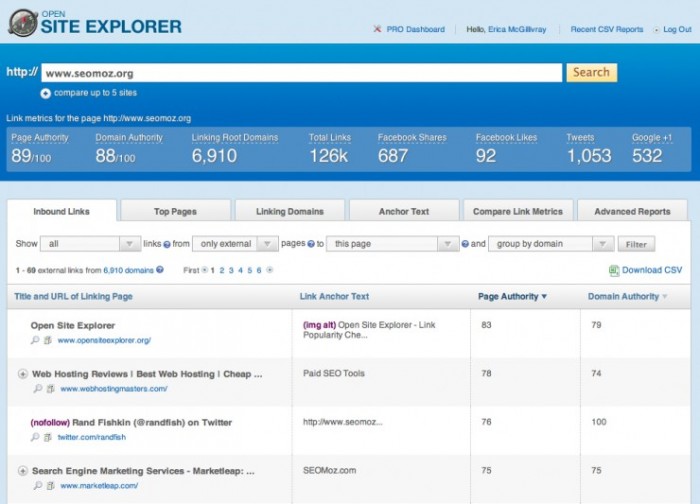Screen dimensions: 700x504
Task: Click the Page Authority 89/100 metric
Action: (40, 149)
